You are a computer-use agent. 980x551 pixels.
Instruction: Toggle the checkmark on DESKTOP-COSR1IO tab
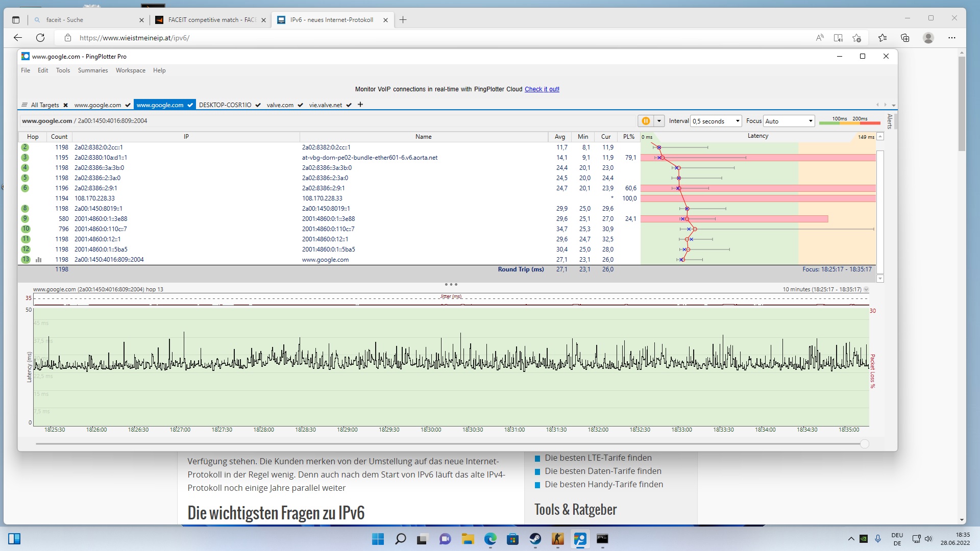tap(258, 105)
